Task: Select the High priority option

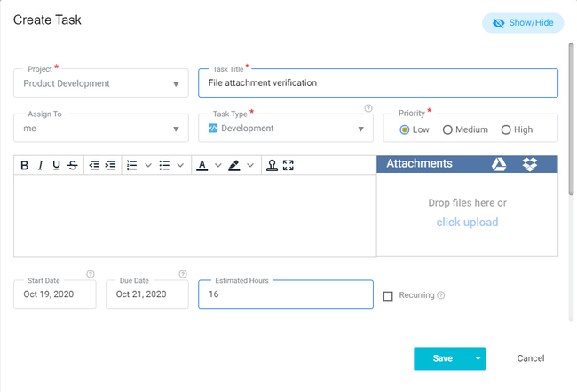Action: (x=506, y=129)
